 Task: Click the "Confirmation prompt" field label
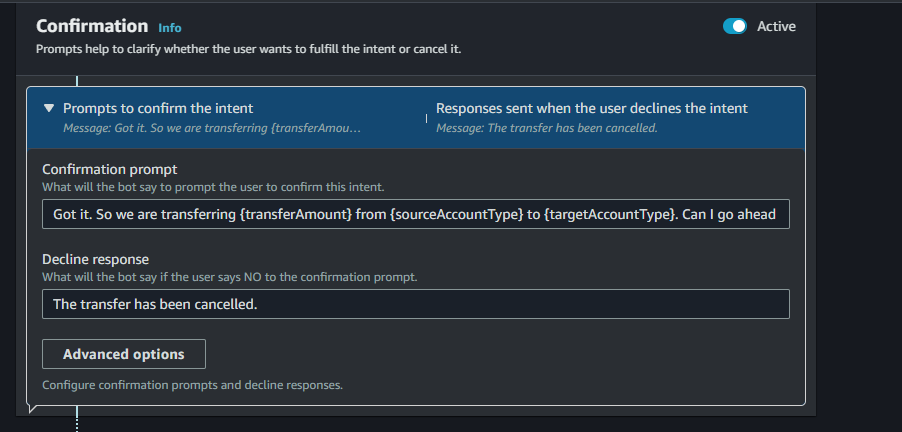pyautogui.click(x=110, y=169)
